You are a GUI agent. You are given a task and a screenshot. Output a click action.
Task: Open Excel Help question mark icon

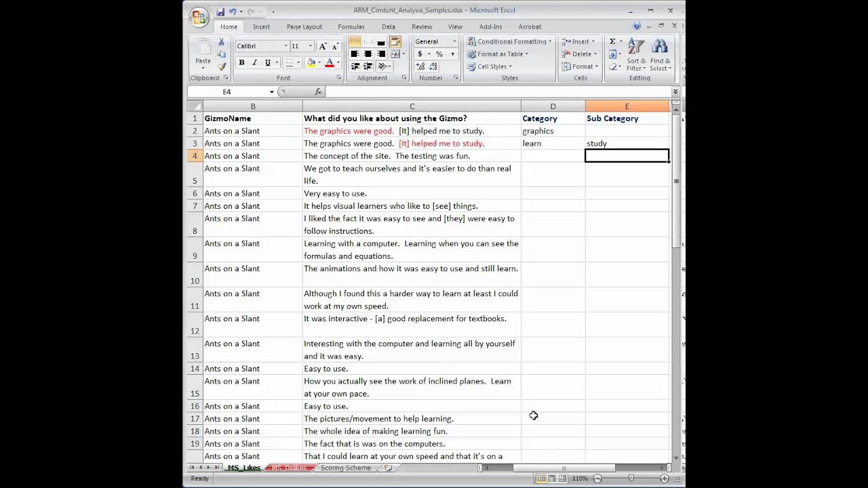(x=637, y=26)
